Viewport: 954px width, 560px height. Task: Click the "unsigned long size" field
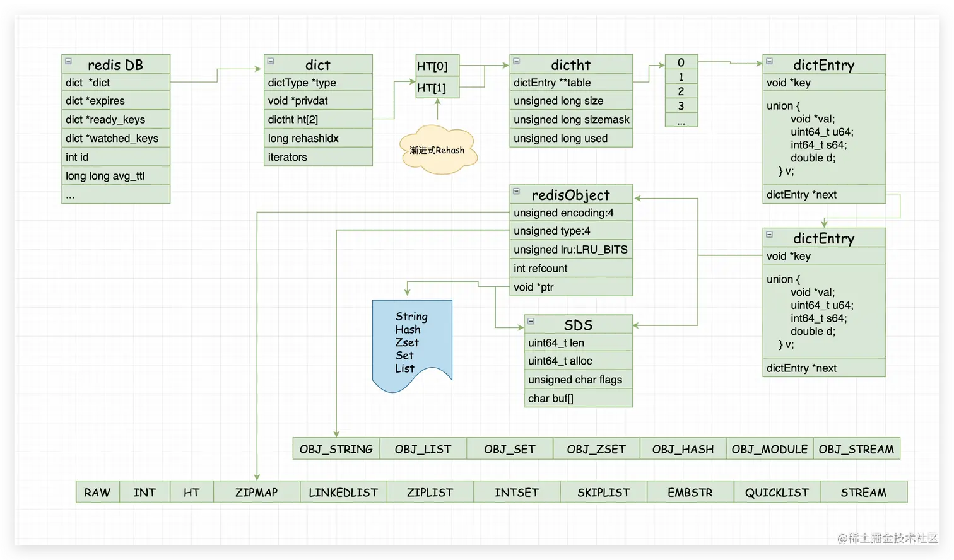pyautogui.click(x=571, y=101)
